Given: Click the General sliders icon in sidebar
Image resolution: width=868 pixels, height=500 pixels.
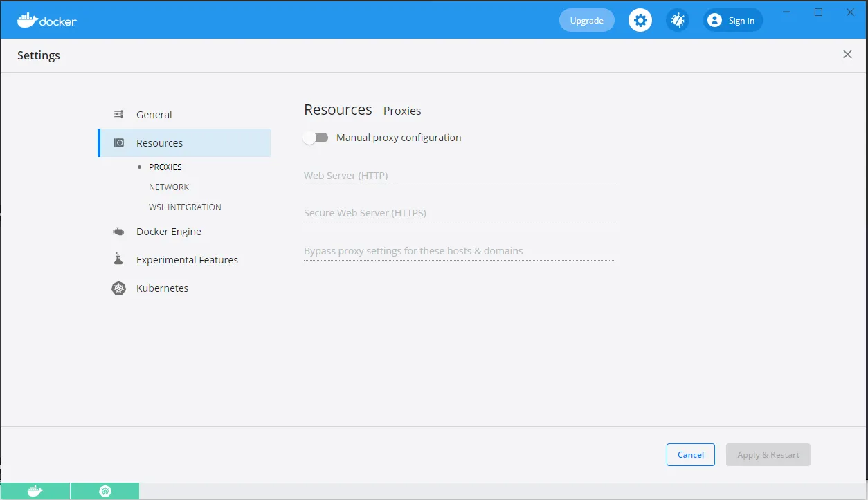Looking at the screenshot, I should 119,114.
